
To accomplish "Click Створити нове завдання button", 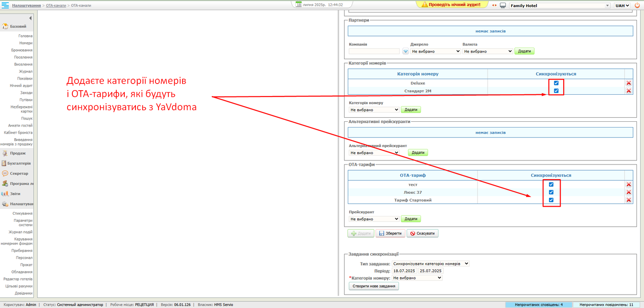I will click(x=374, y=286).
